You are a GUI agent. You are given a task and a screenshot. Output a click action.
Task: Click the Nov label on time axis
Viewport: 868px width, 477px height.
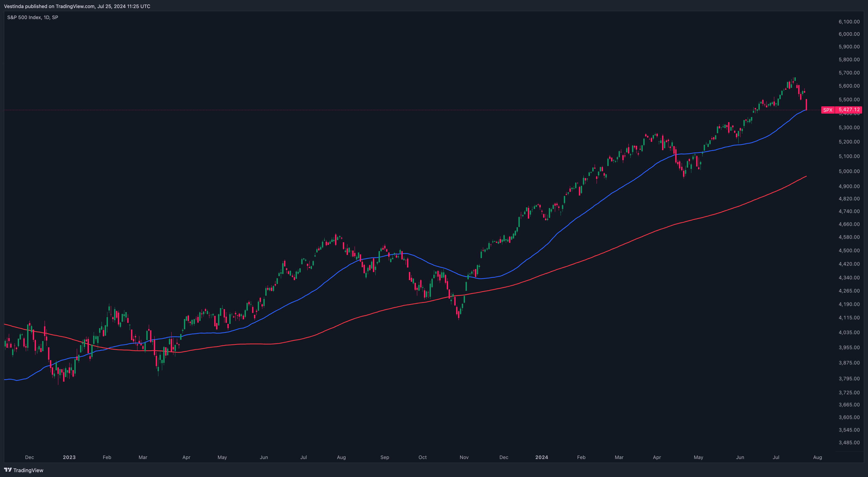click(x=464, y=457)
